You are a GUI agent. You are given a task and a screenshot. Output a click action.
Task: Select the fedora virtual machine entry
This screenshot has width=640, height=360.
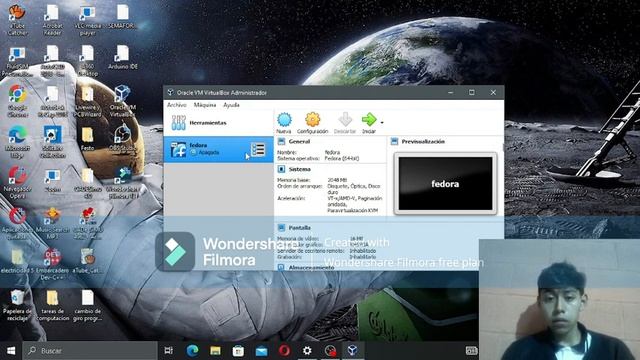218,149
